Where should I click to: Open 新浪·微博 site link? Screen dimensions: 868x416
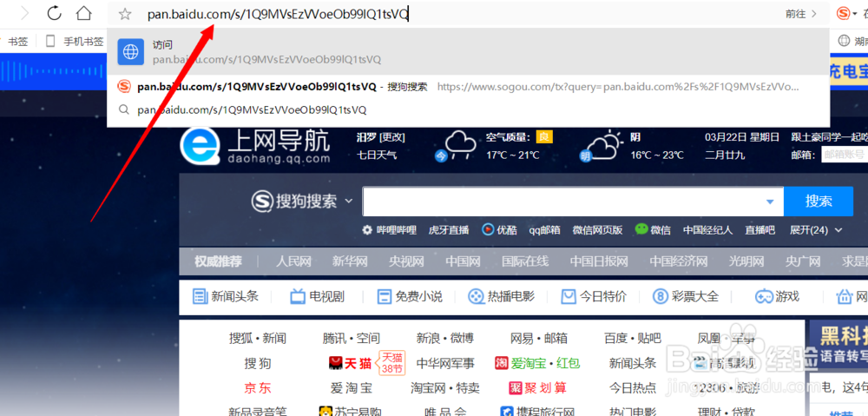point(445,338)
